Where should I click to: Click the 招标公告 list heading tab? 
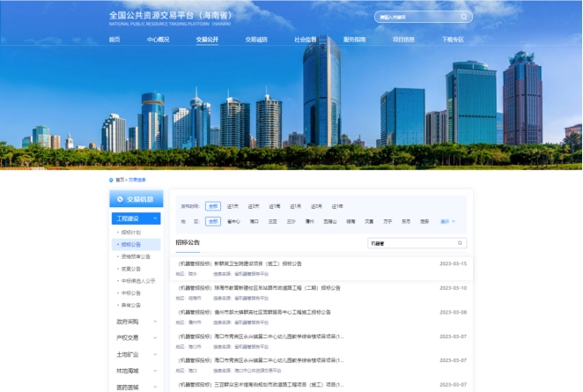(x=188, y=242)
